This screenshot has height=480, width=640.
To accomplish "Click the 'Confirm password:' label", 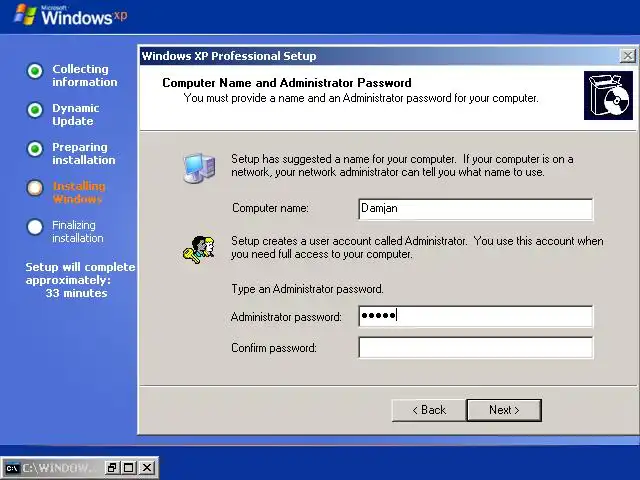I will [274, 348].
